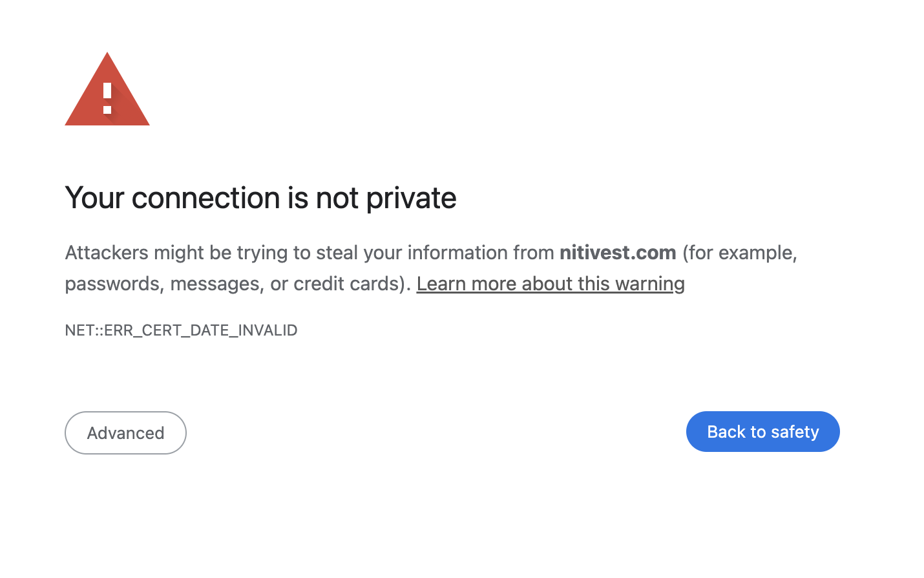The image size is (924, 578).
Task: Click the blue Back to safety pill button
Action: 762,431
